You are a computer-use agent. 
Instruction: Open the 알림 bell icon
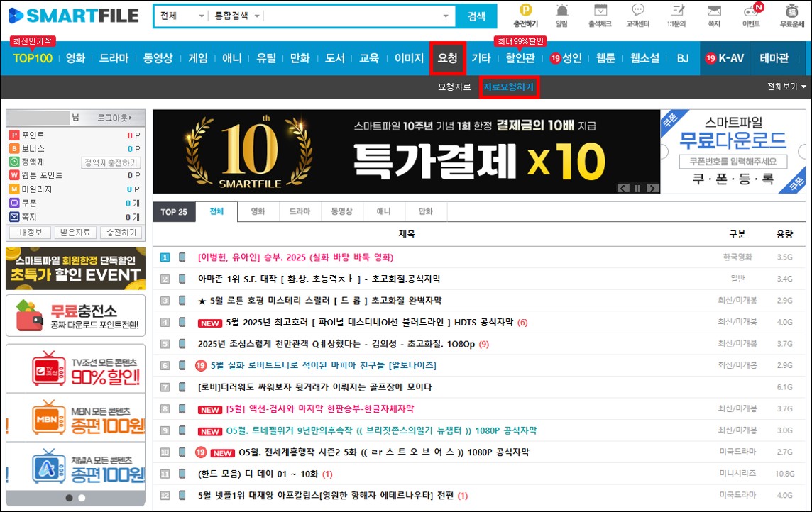click(562, 11)
